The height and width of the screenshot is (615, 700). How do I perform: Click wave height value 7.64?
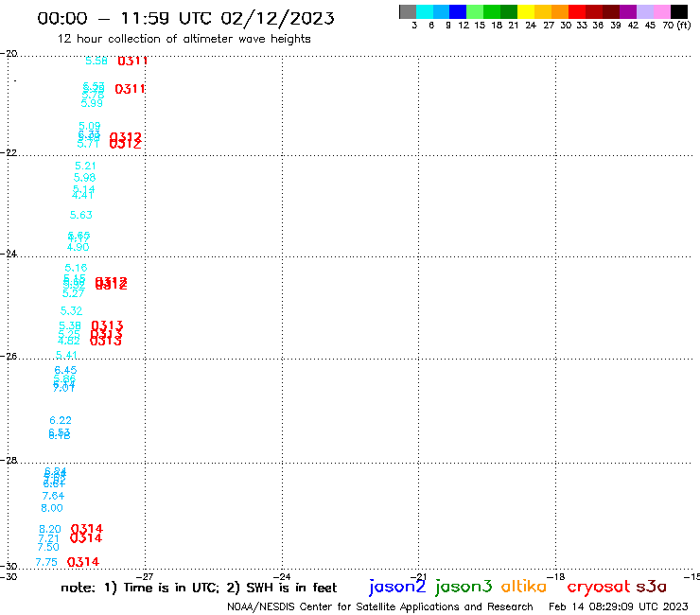coord(53,496)
